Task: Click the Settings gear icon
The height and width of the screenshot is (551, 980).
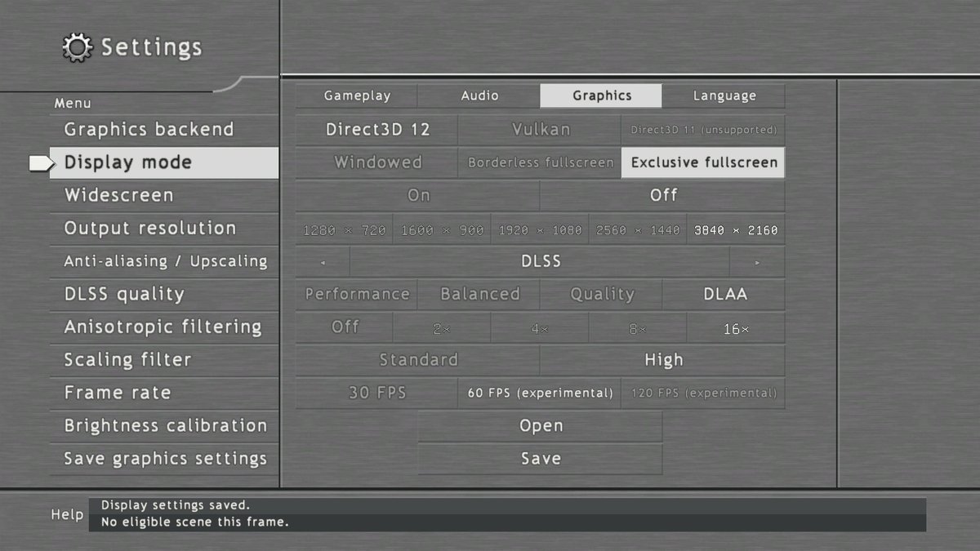Action: pyautogui.click(x=77, y=47)
